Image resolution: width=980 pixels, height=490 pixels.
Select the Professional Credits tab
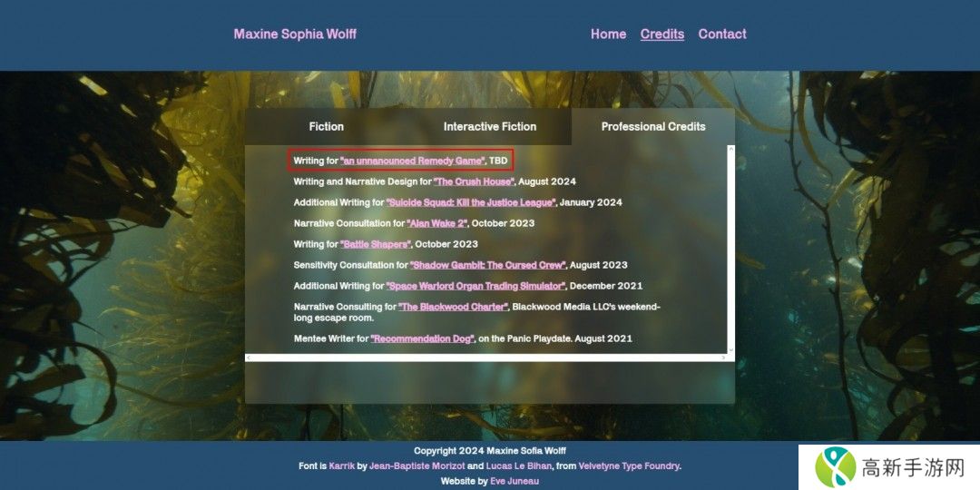pyautogui.click(x=652, y=127)
